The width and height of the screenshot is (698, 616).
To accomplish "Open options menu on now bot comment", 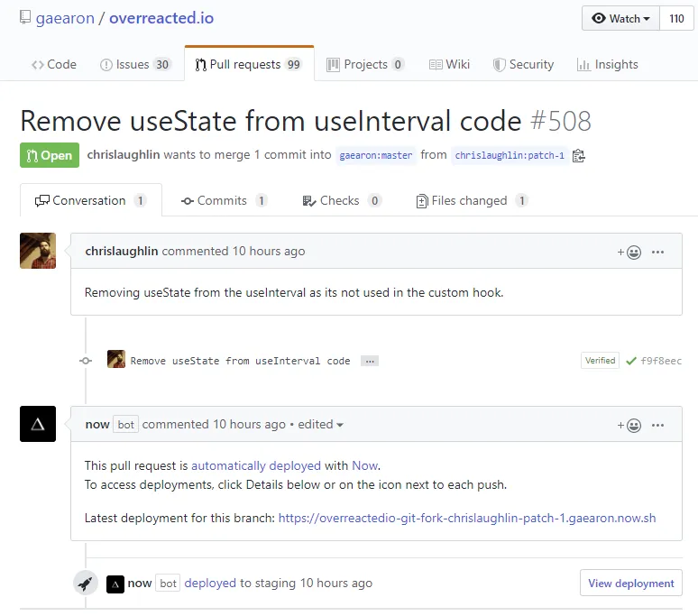I will pos(657,426).
